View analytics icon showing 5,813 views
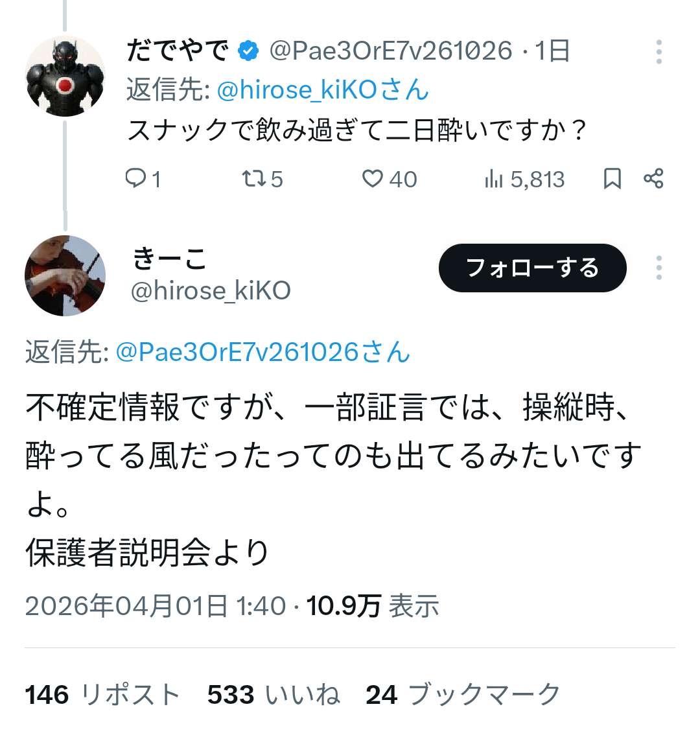Viewport: 700px width, 746px height. coord(493,179)
